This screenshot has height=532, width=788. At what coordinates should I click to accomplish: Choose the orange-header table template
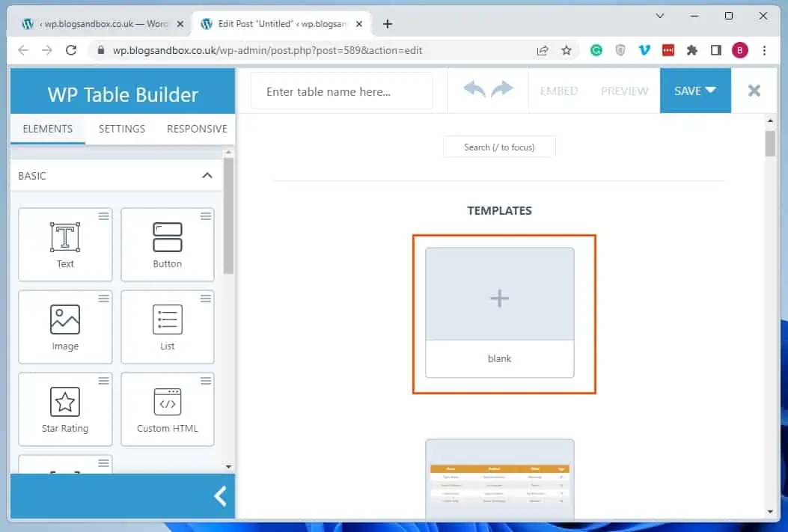point(500,480)
